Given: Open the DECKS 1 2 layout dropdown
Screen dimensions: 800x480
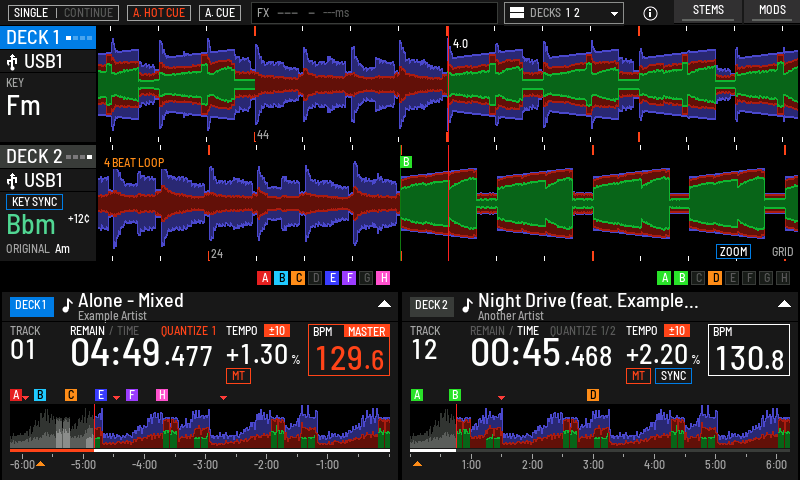Looking at the screenshot, I should (x=564, y=13).
